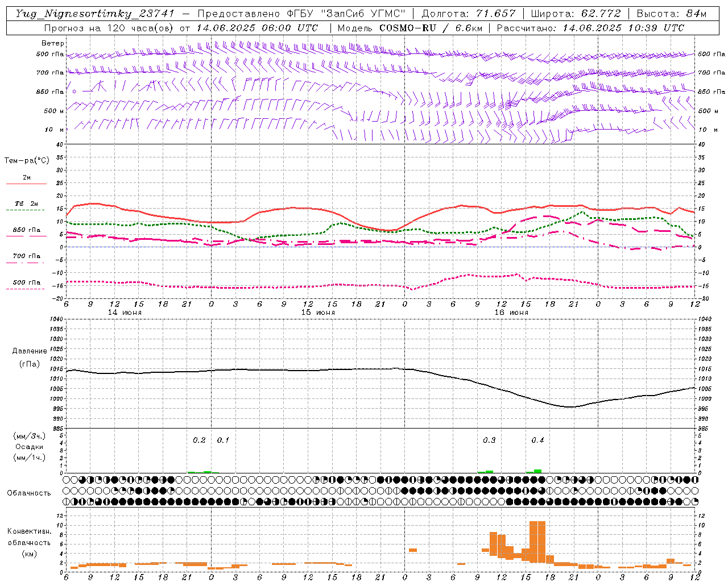Image resolution: width=728 pixels, height=582 pixels.
Task: Click the 500 гПа temperature legend label
Action: [x=27, y=282]
